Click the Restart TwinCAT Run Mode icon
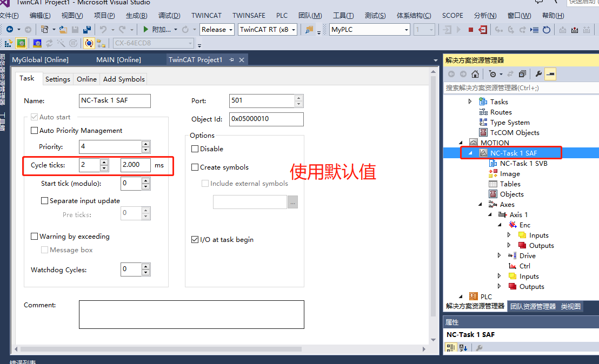This screenshot has height=364, width=599. 21,44
